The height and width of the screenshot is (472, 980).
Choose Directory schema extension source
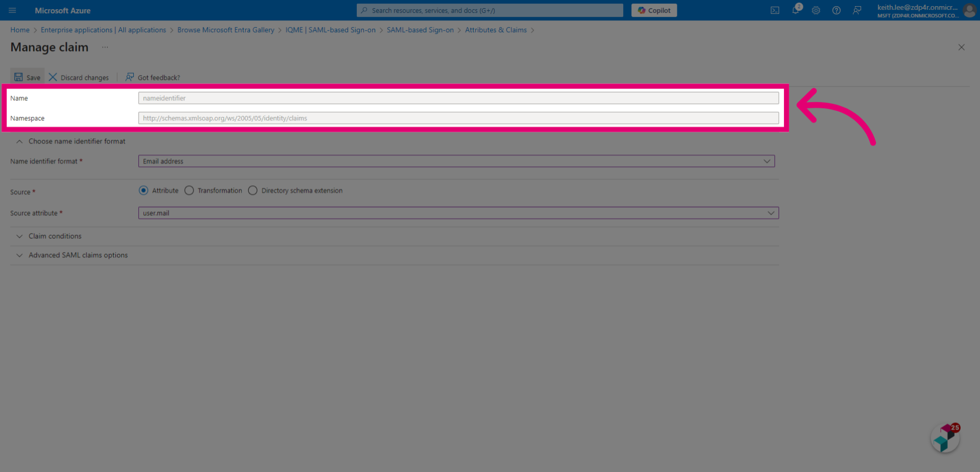click(253, 190)
